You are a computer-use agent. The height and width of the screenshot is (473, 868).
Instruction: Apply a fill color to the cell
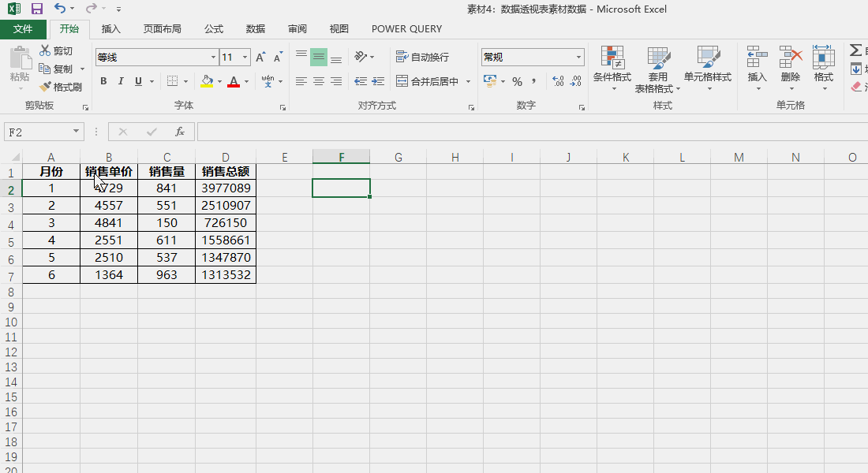click(207, 81)
